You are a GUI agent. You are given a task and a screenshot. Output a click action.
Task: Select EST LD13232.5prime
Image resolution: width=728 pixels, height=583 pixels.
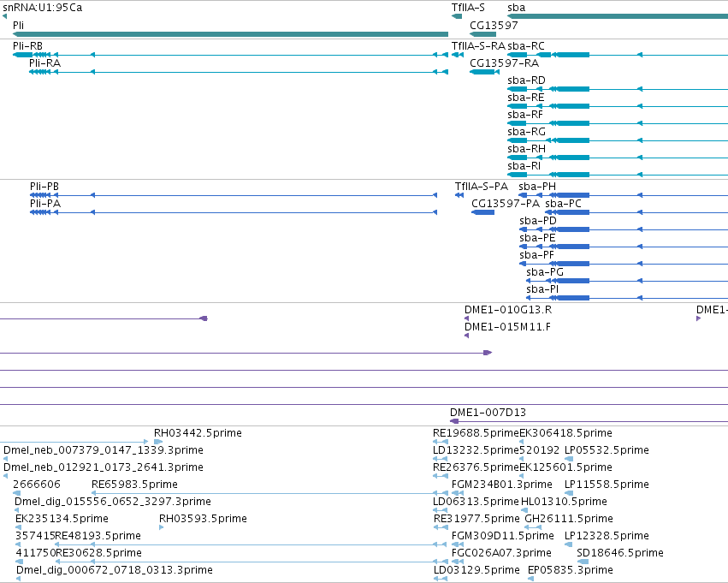441,459
